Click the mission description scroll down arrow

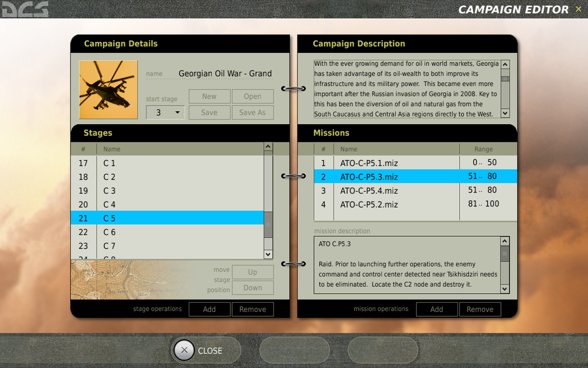pos(505,289)
